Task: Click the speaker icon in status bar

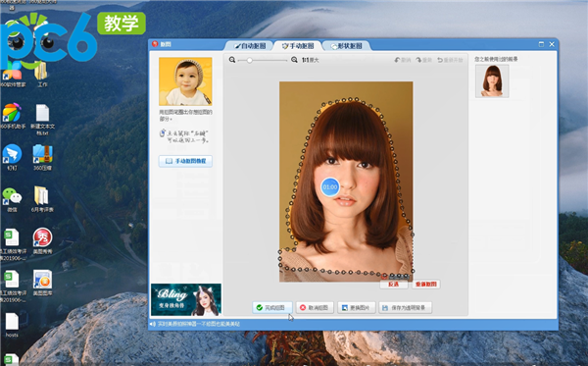Action: click(152, 324)
